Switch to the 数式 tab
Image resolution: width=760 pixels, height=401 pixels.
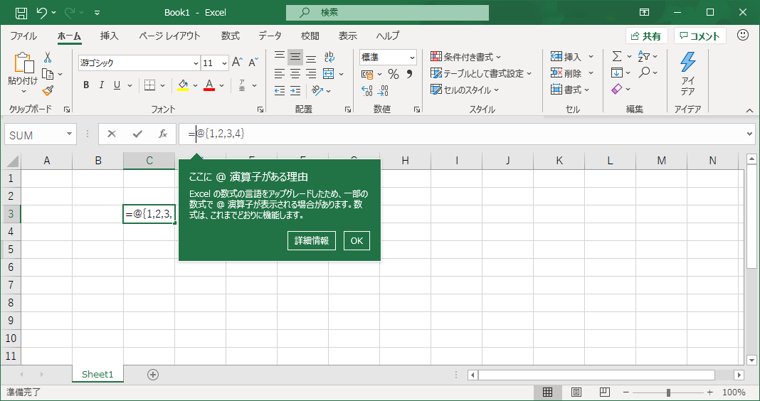(x=230, y=36)
